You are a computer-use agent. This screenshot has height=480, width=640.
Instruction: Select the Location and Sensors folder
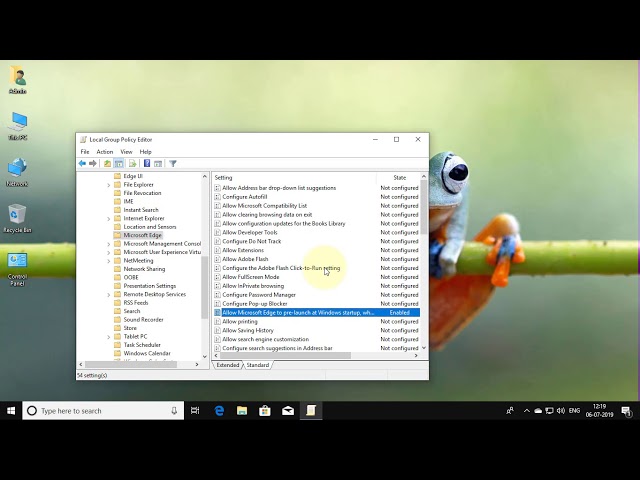point(150,227)
